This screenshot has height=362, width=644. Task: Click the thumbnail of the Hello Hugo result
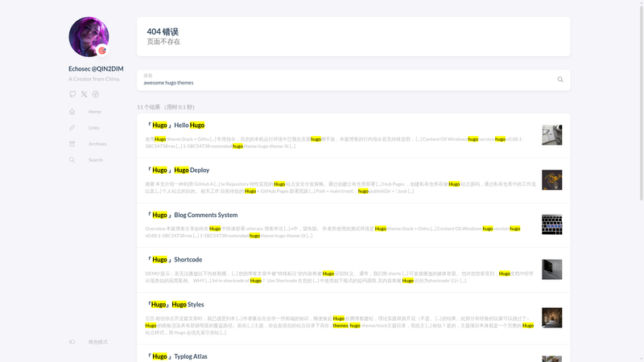pyautogui.click(x=551, y=135)
